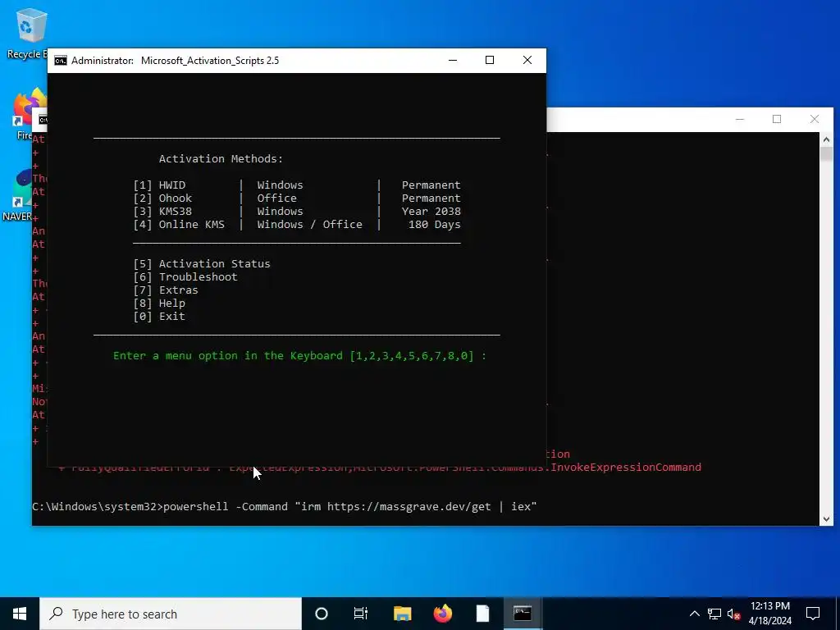This screenshot has height=630, width=840.
Task: Open the blank document icon in taskbar
Action: 482,614
